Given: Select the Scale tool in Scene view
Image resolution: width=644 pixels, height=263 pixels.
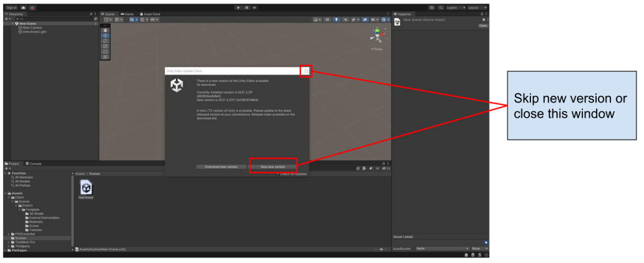Looking at the screenshot, I should coord(105,46).
